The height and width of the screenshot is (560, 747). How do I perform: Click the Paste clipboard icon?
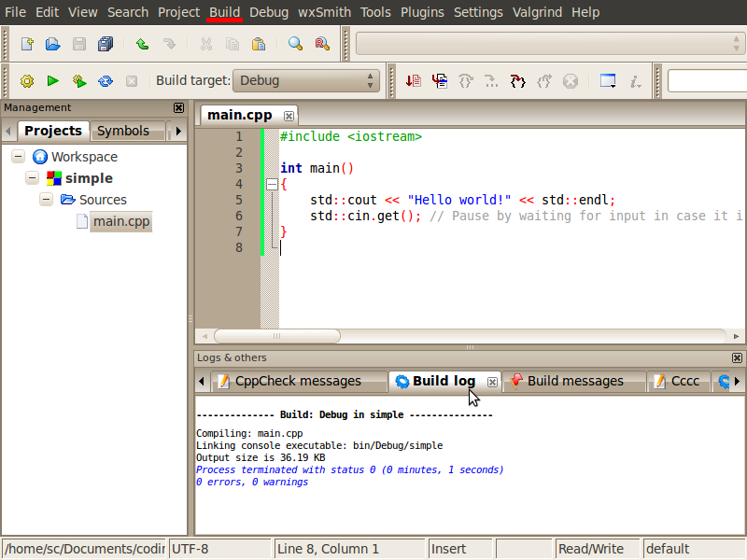[259, 44]
